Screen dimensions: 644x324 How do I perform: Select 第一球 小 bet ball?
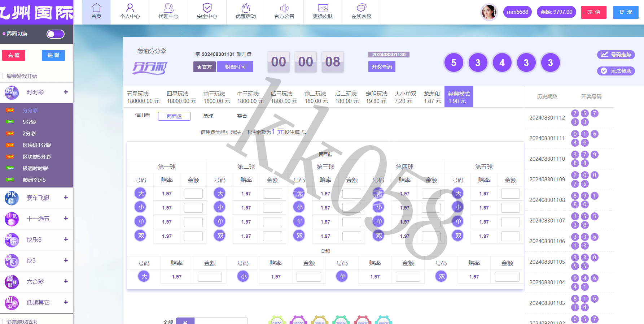[140, 207]
